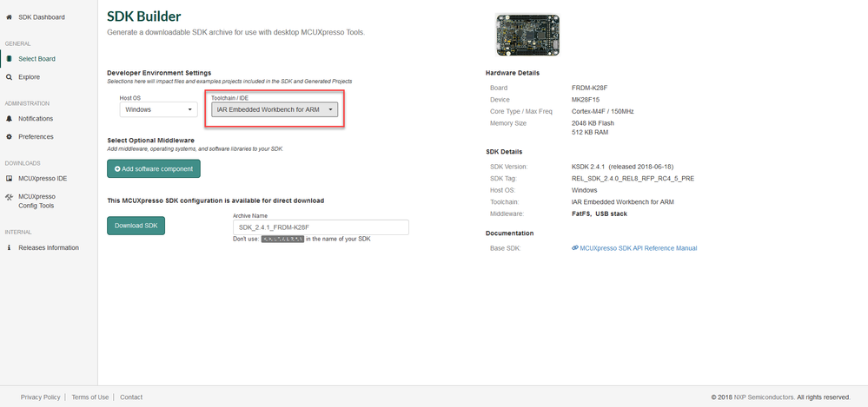Open the Contact footer link
The image size is (868, 407).
point(131,397)
